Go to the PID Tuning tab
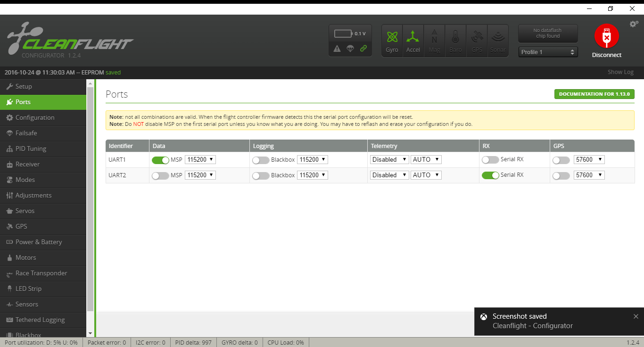 coord(43,149)
